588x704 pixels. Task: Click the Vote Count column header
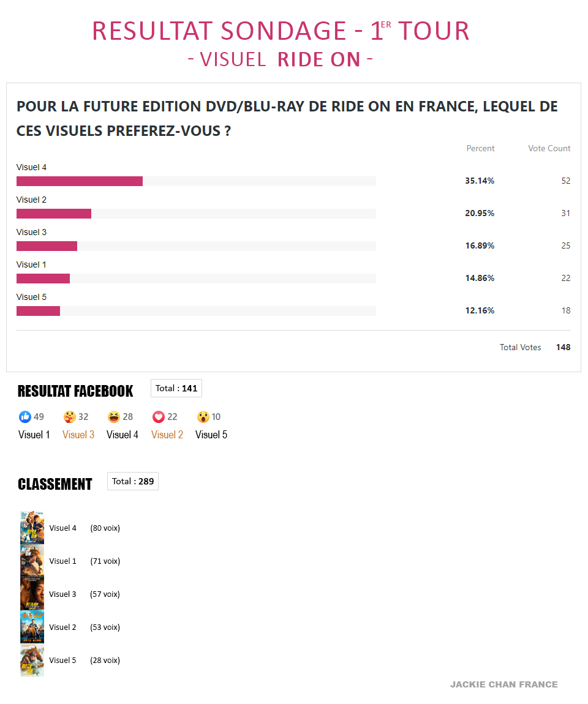pyautogui.click(x=549, y=149)
